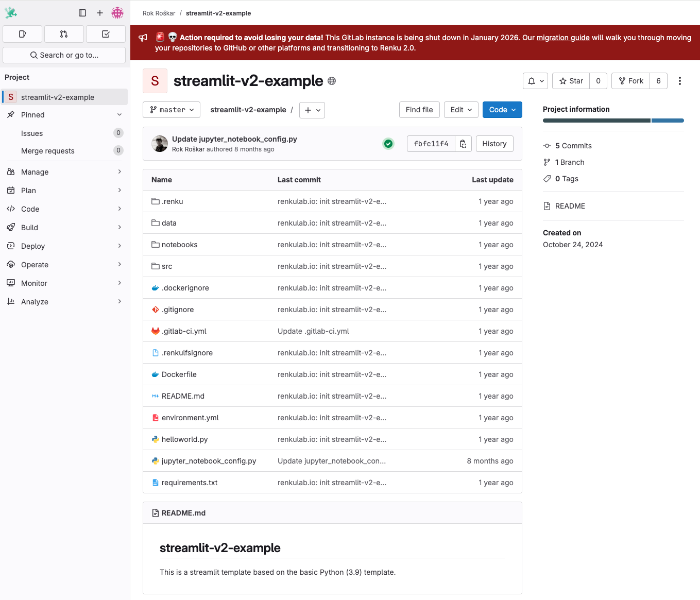Image resolution: width=700 pixels, height=600 pixels.
Task: Click the Python icon beside helloworld.py
Action: pyautogui.click(x=156, y=439)
